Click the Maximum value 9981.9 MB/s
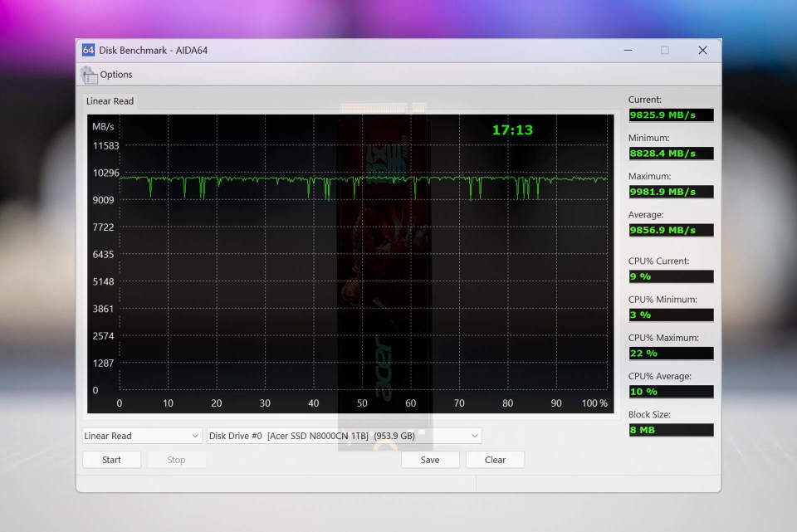Viewport: 797px width, 532px height. pyautogui.click(x=671, y=192)
